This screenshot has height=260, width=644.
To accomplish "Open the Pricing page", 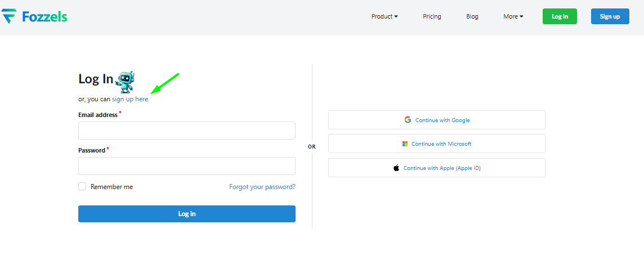I will click(432, 16).
